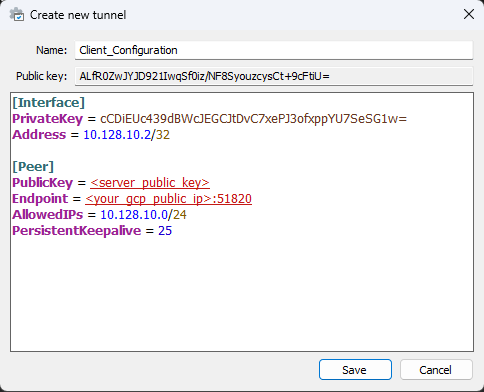Save the new tunnel configuration
Image resolution: width=484 pixels, height=392 pixels.
pyautogui.click(x=355, y=370)
